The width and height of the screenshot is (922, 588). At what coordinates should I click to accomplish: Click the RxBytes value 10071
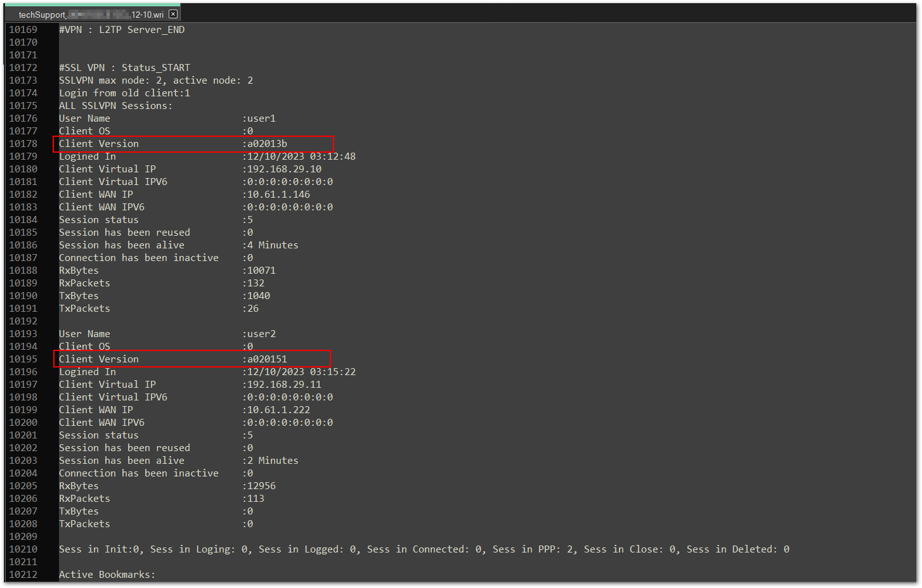click(261, 271)
